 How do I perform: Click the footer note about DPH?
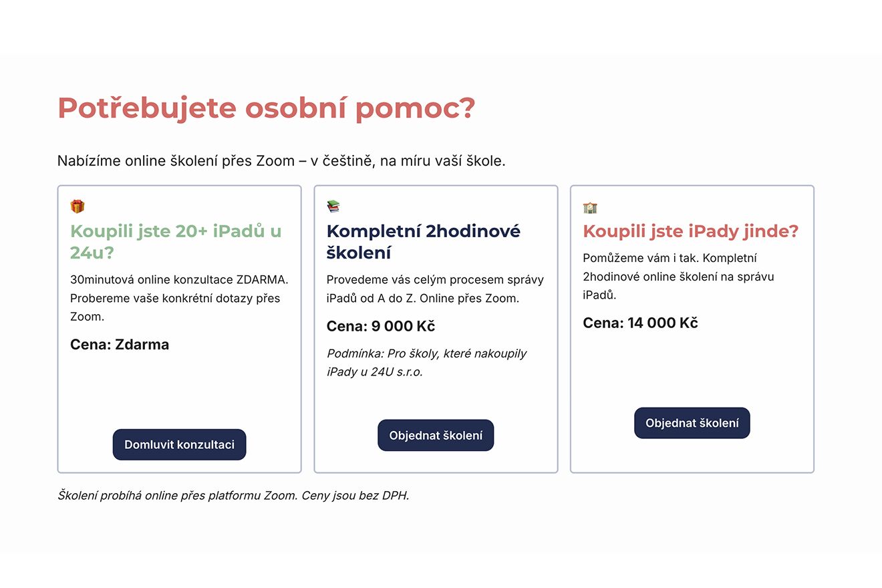pyautogui.click(x=233, y=496)
